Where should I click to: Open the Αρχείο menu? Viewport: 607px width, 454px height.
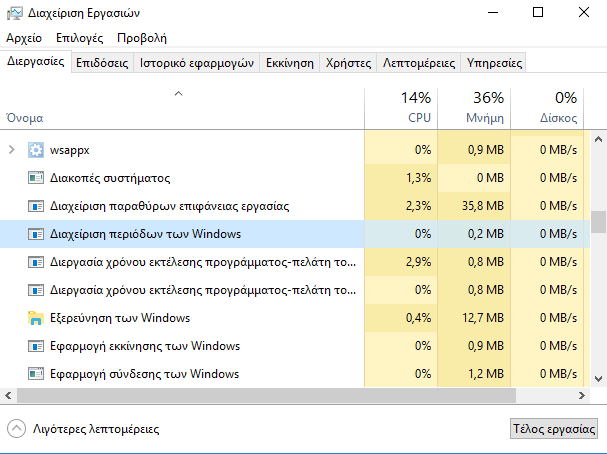24,38
